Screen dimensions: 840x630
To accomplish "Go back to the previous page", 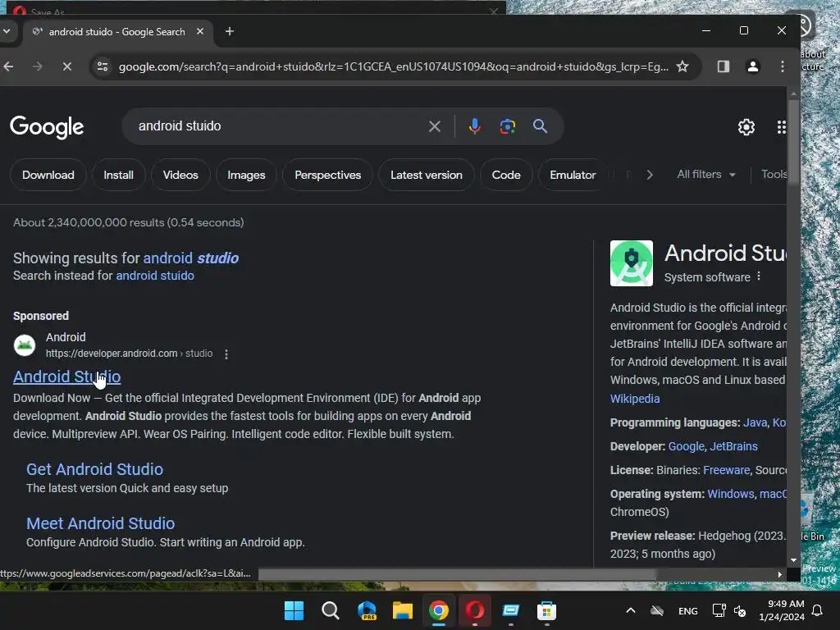I will pyautogui.click(x=8, y=66).
